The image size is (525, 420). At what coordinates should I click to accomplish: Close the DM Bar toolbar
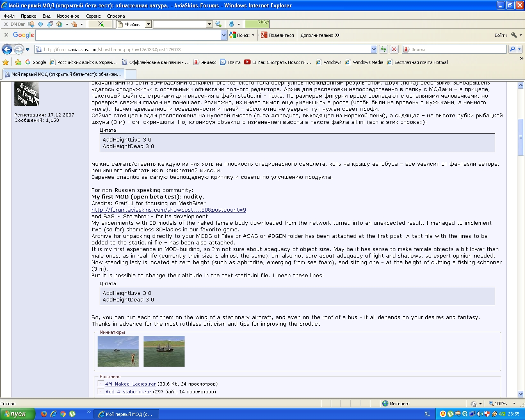(x=6, y=24)
